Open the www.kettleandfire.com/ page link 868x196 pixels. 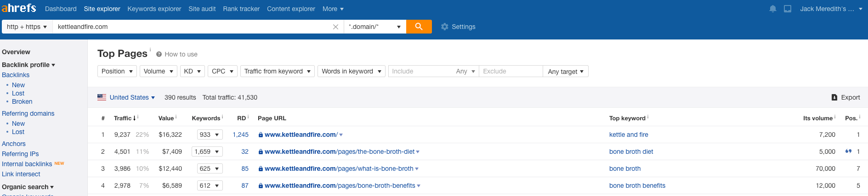coord(301,134)
